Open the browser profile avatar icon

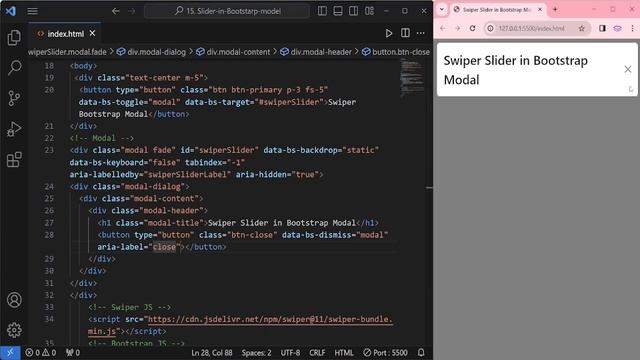(618, 28)
